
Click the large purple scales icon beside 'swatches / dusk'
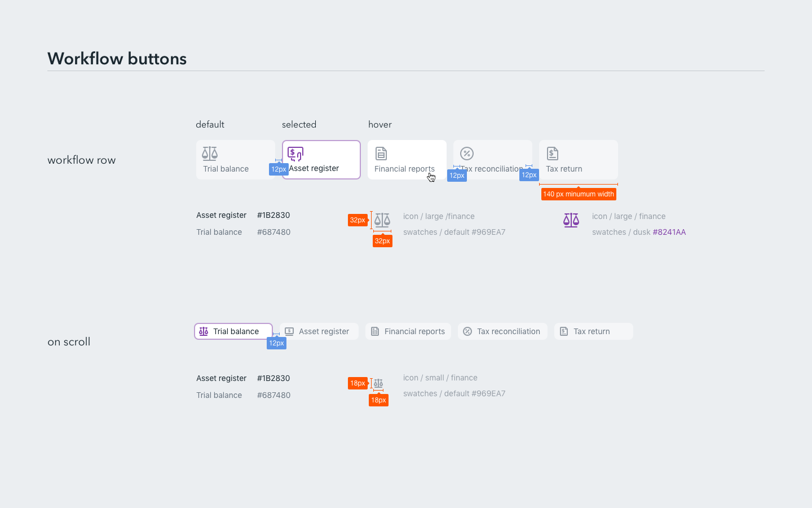pos(571,220)
